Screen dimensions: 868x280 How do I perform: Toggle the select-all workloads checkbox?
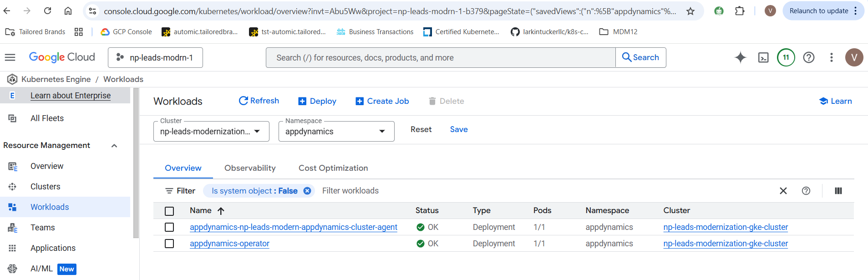pyautogui.click(x=169, y=211)
